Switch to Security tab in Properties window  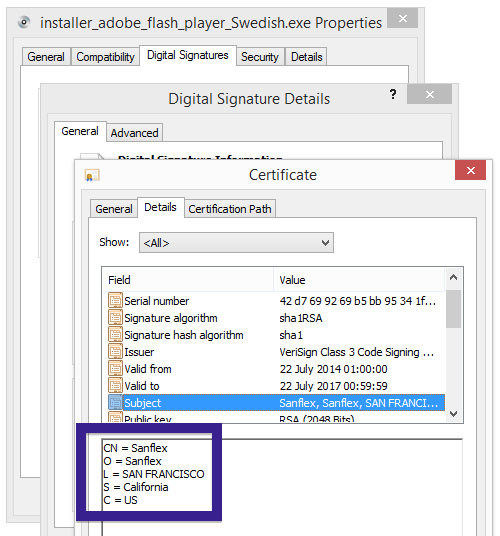(x=260, y=57)
